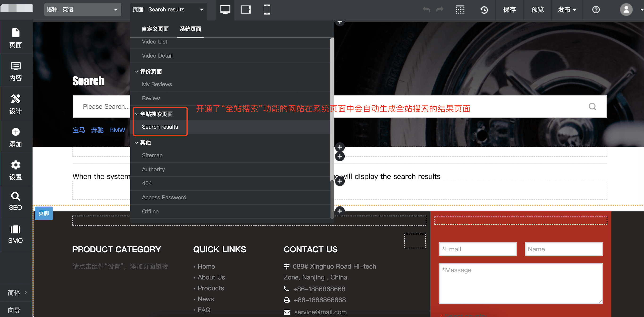Click the footer Email input field
Image resolution: width=644 pixels, height=317 pixels.
click(x=478, y=249)
